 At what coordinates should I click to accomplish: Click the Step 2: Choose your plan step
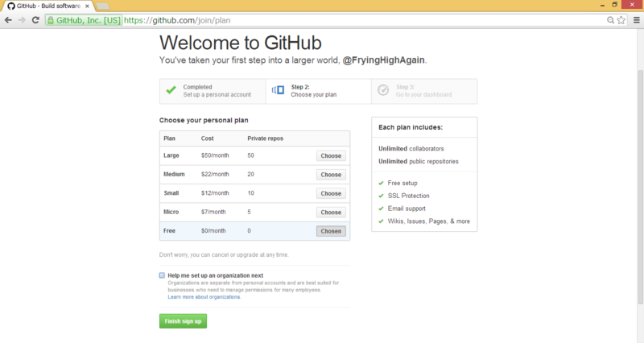(318, 91)
